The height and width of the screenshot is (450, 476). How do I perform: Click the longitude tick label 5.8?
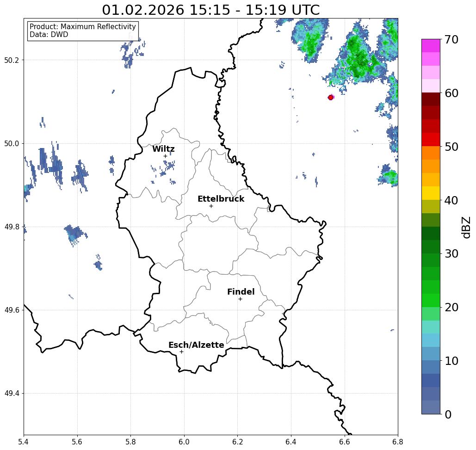coord(130,442)
